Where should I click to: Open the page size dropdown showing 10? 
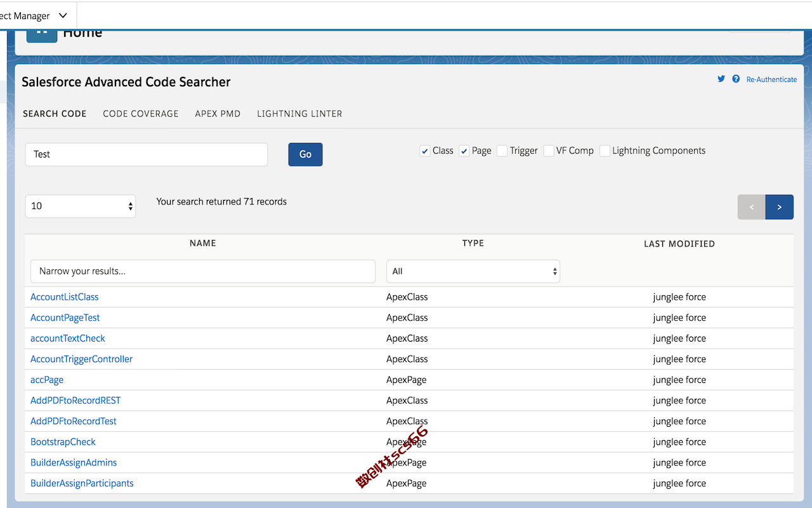(81, 206)
